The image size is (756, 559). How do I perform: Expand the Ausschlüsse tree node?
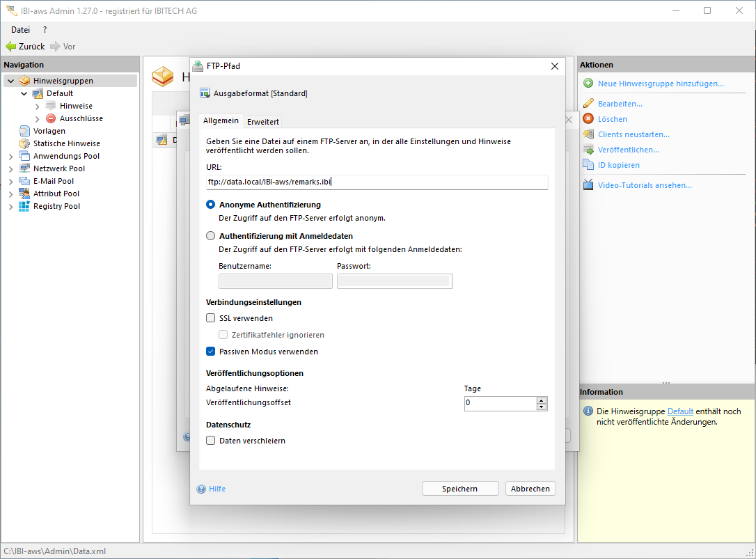tap(37, 118)
